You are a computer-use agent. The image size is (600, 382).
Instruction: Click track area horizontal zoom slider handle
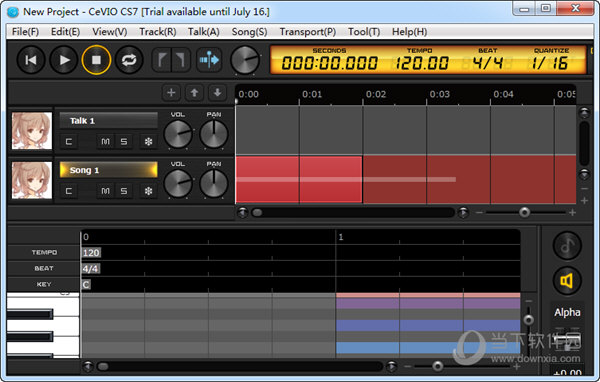coord(524,212)
